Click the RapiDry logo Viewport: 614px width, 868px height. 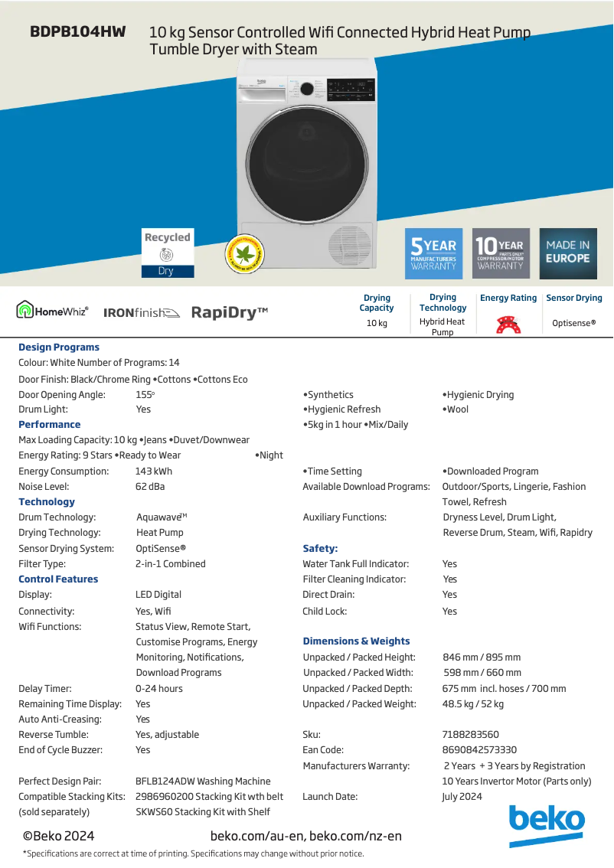click(229, 312)
